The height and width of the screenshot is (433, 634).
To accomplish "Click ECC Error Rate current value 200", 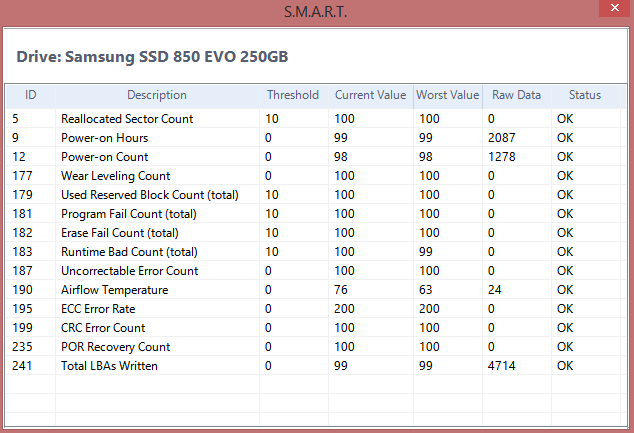I will tap(344, 309).
